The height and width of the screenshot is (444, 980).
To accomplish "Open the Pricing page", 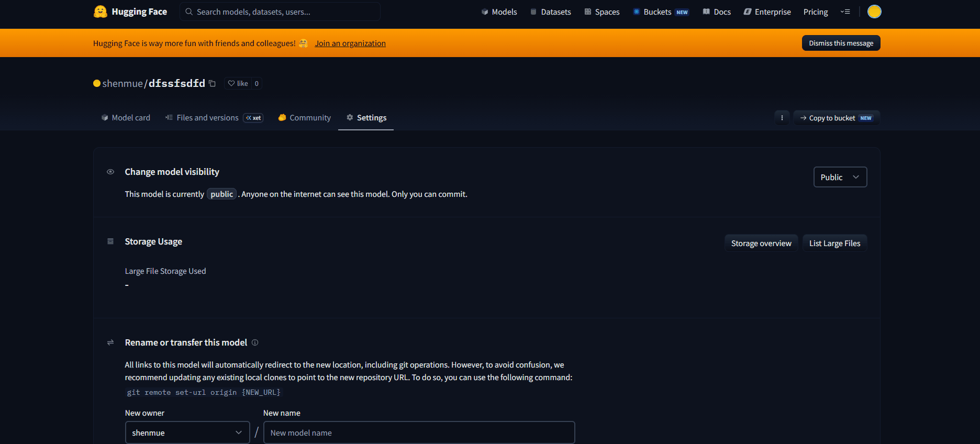I will click(x=816, y=12).
